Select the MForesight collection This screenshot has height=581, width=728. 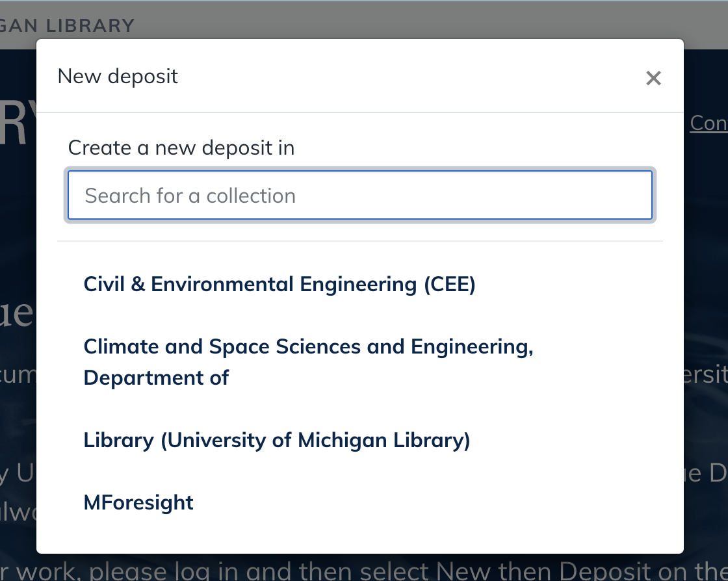coord(138,502)
